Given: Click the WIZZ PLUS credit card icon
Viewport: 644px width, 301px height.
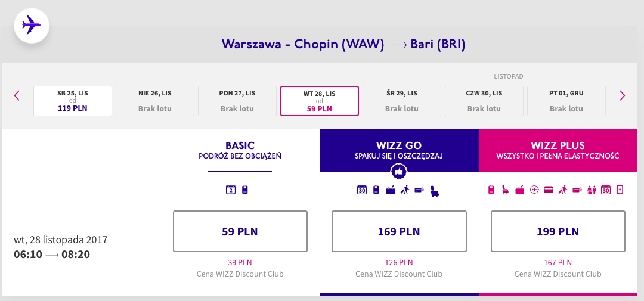Looking at the screenshot, I should pos(549,190).
